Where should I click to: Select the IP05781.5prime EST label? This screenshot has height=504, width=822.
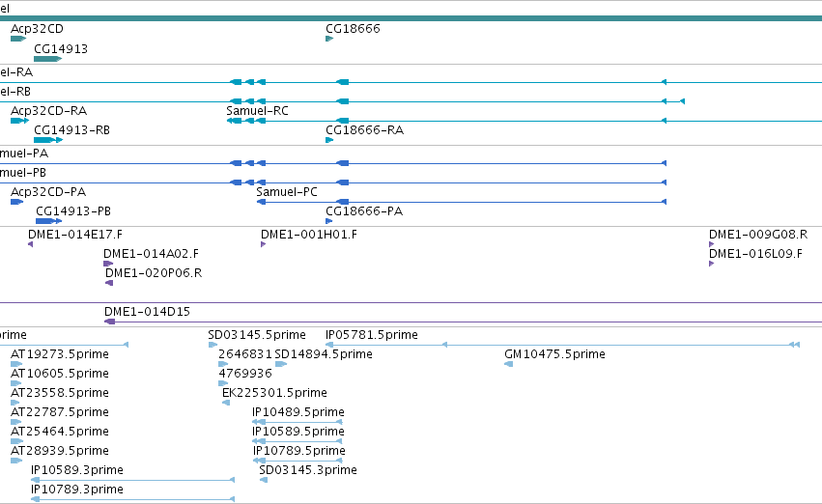coord(372,335)
